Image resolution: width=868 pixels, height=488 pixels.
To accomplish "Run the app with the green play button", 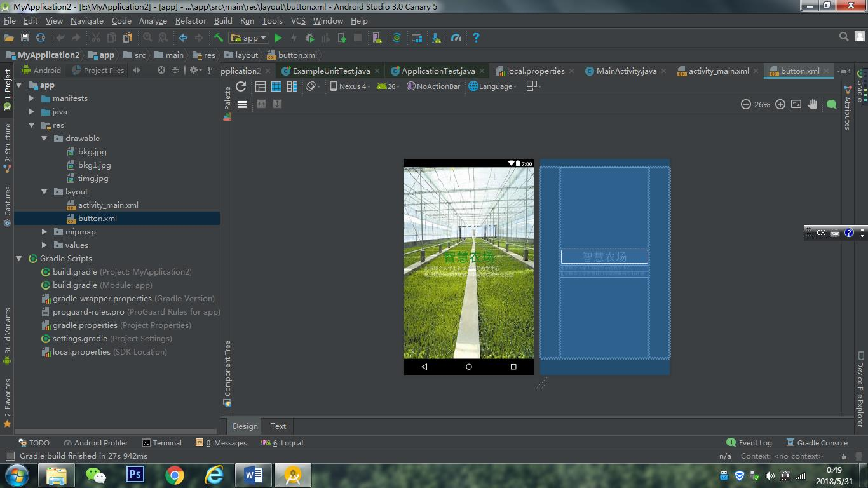I will [x=278, y=38].
